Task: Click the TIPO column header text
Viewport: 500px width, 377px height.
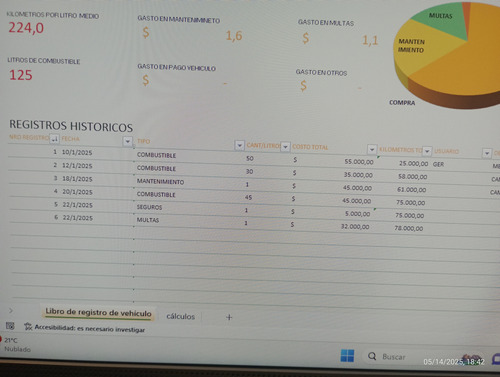Action: point(144,141)
